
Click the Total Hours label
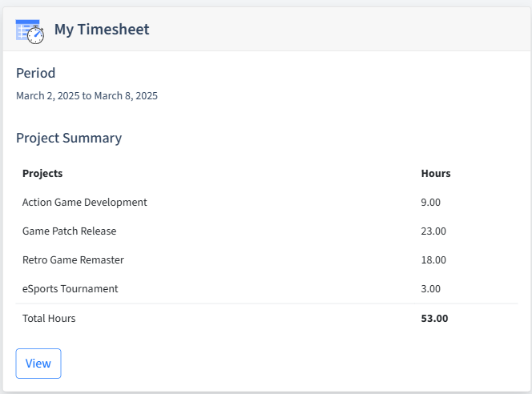point(49,319)
